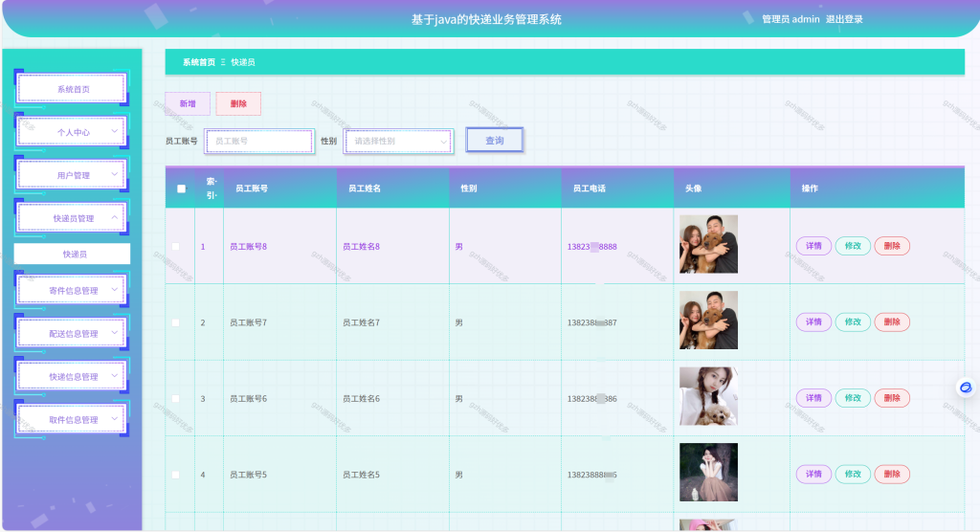View 详情 for 员工账号8
The width and height of the screenshot is (980, 532).
813,246
